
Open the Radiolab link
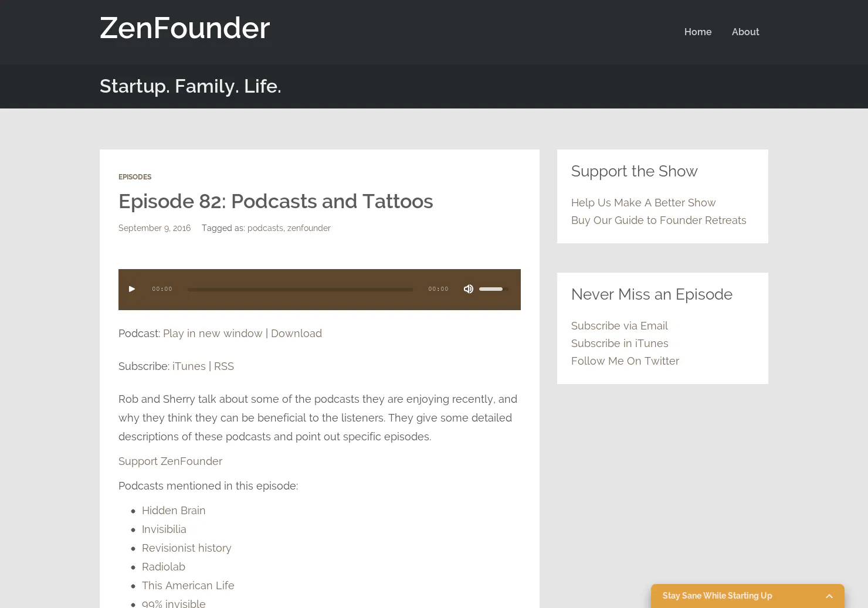coord(164,567)
